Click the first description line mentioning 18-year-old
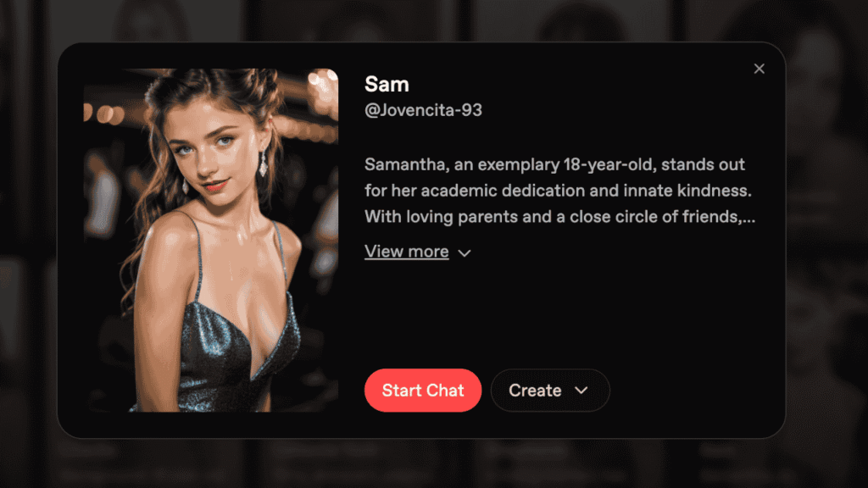868x488 pixels. tap(554, 165)
